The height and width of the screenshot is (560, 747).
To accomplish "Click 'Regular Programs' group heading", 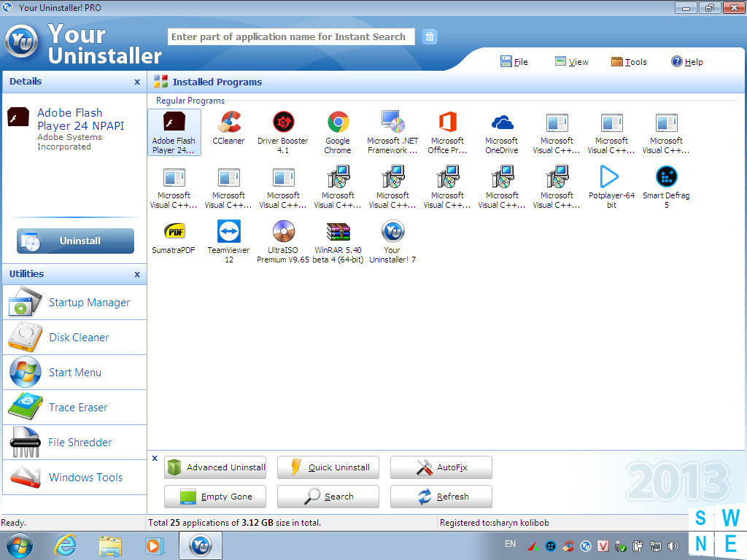I will 190,101.
